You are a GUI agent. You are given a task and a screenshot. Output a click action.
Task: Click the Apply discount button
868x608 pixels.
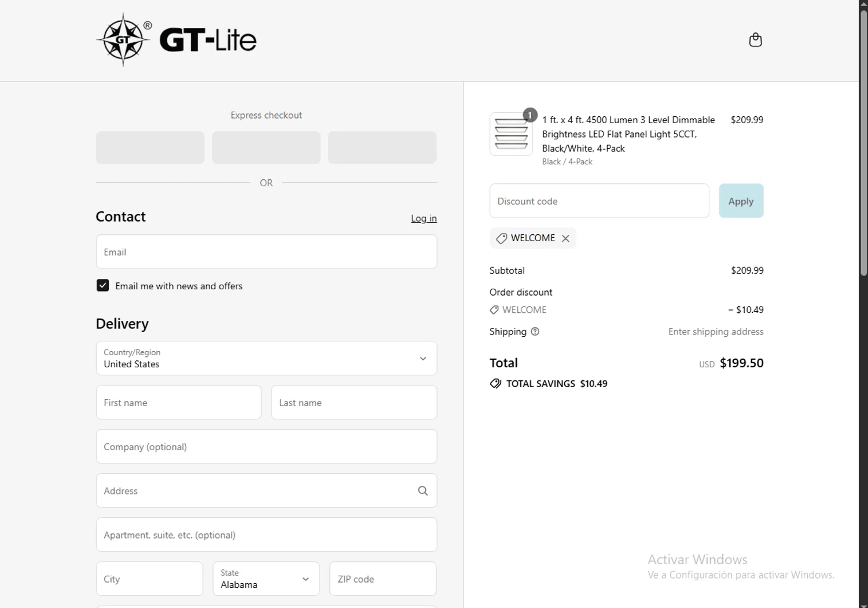(741, 201)
